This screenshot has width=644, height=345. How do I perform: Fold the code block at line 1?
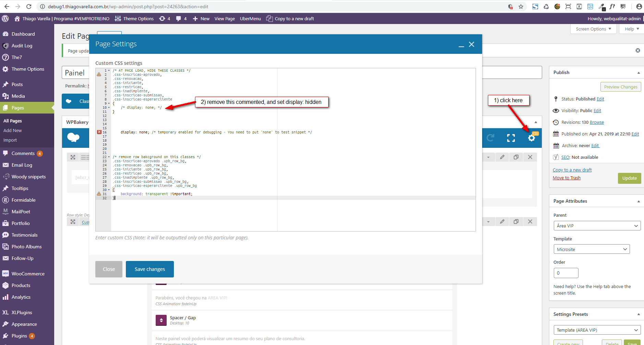[109, 71]
